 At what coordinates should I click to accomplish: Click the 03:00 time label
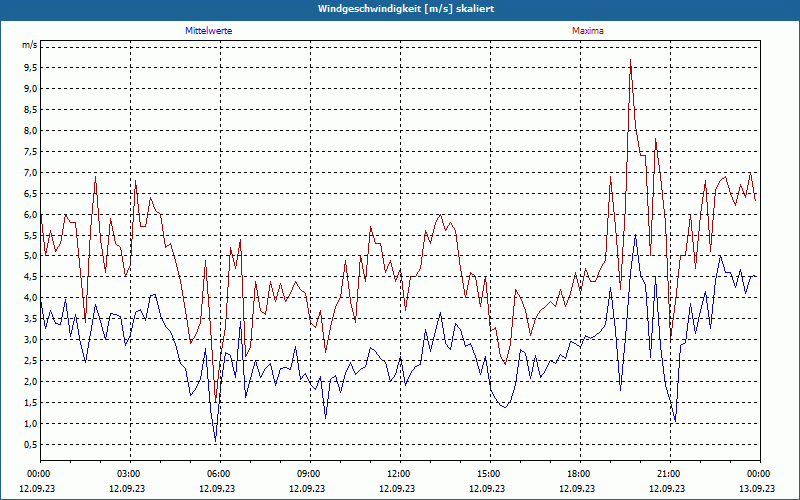pos(130,474)
